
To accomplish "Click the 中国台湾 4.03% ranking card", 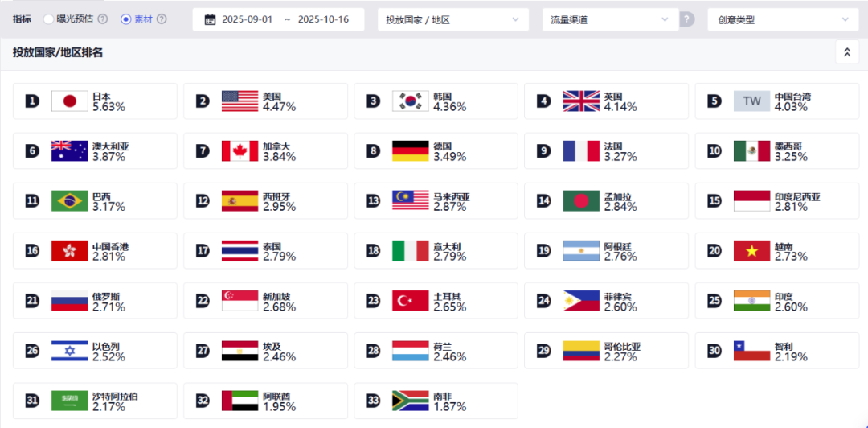I will coord(776,101).
